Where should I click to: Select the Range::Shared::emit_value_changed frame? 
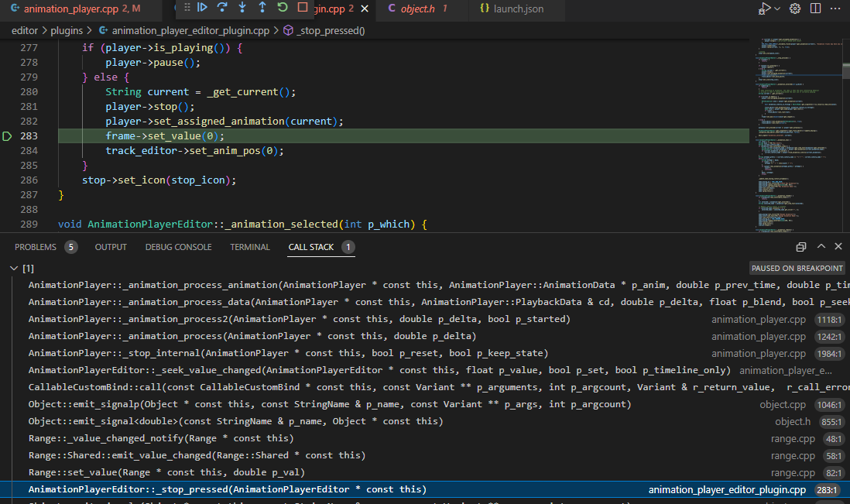click(425, 456)
